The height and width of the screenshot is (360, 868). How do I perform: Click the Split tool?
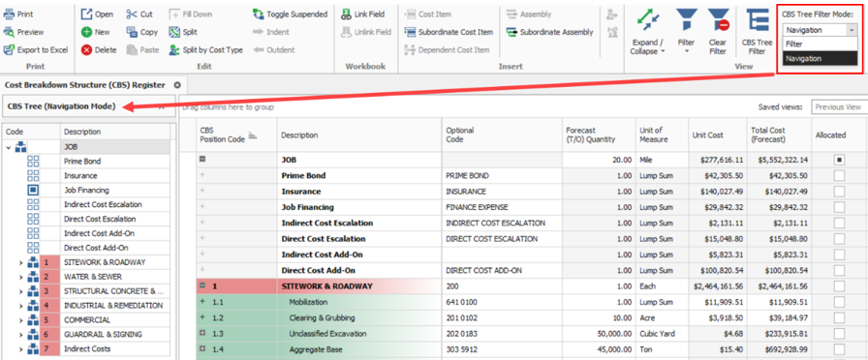[x=183, y=32]
